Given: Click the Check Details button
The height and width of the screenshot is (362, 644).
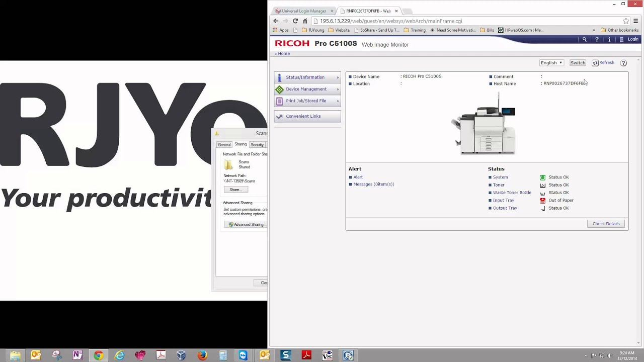Looking at the screenshot, I should pyautogui.click(x=606, y=224).
